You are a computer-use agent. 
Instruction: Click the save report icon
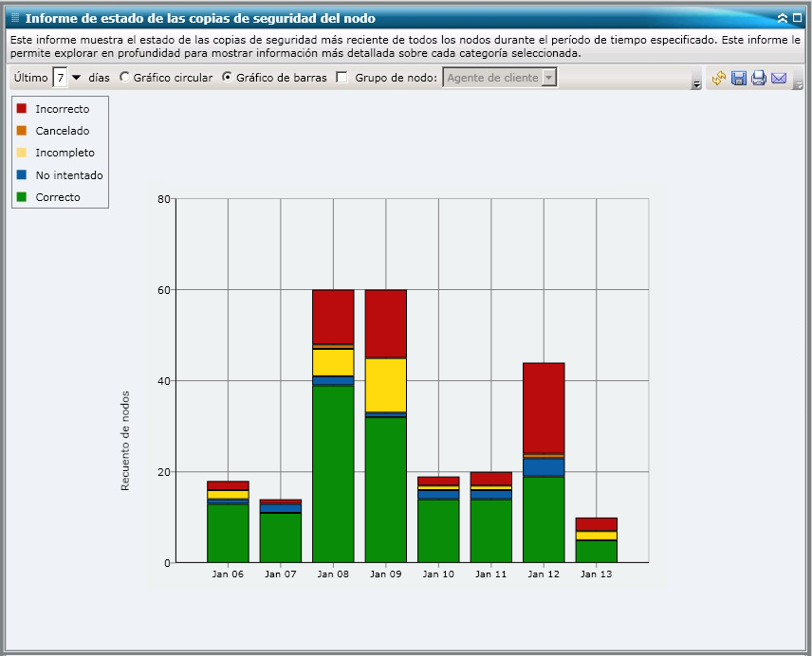[x=739, y=79]
